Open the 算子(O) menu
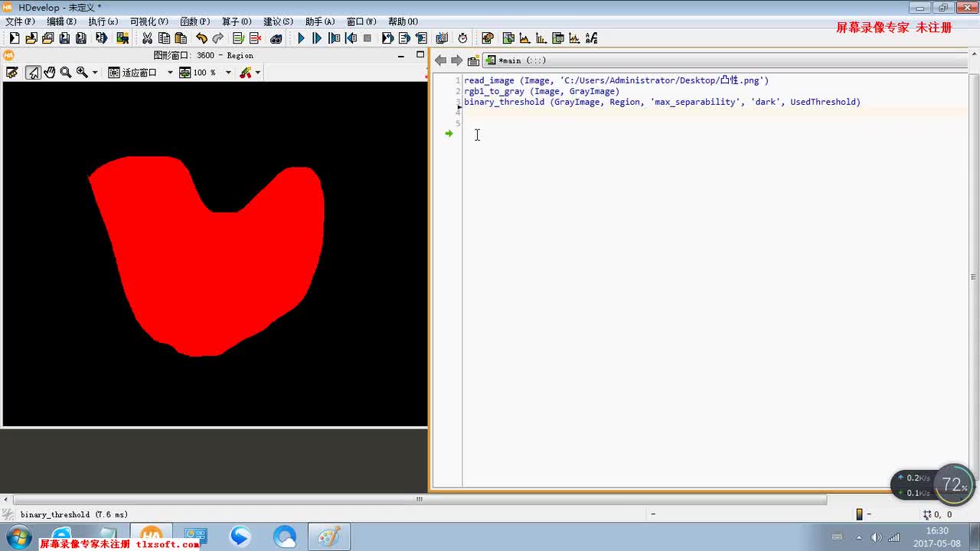Viewport: 980px width, 551px height. (x=237, y=21)
